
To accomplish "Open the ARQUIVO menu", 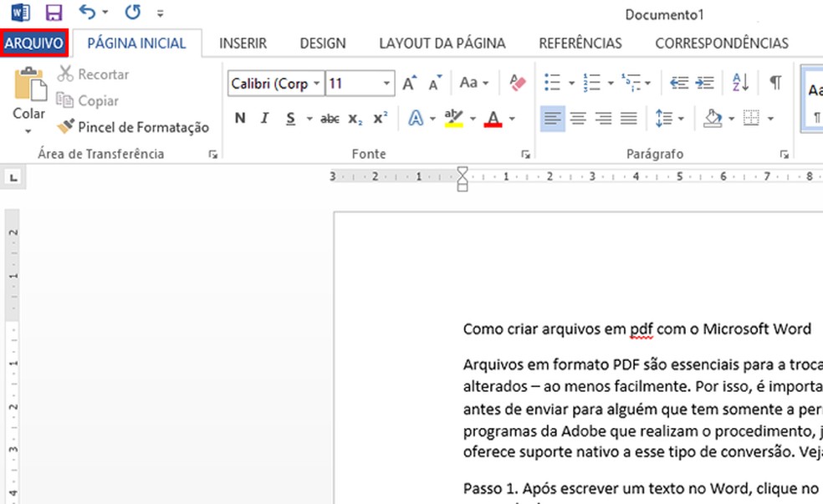I will tap(33, 43).
